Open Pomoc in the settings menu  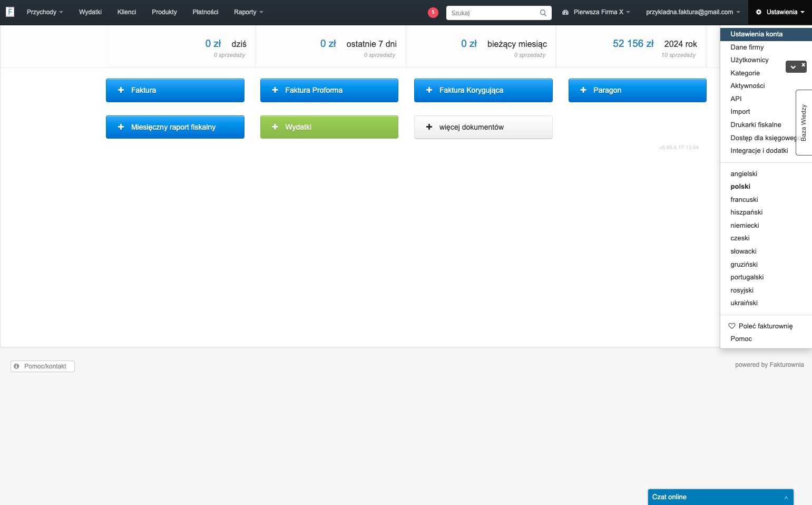766,338
